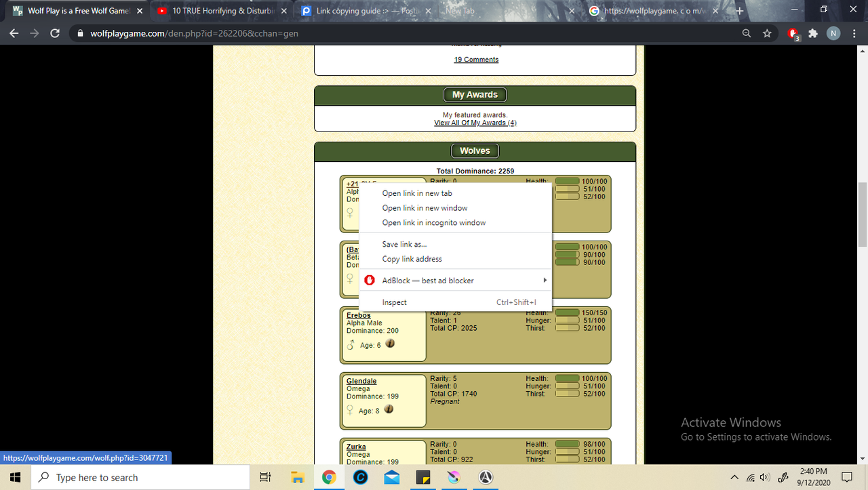The width and height of the screenshot is (868, 490).
Task: Choose Open link in incognito window
Action: 456,222
